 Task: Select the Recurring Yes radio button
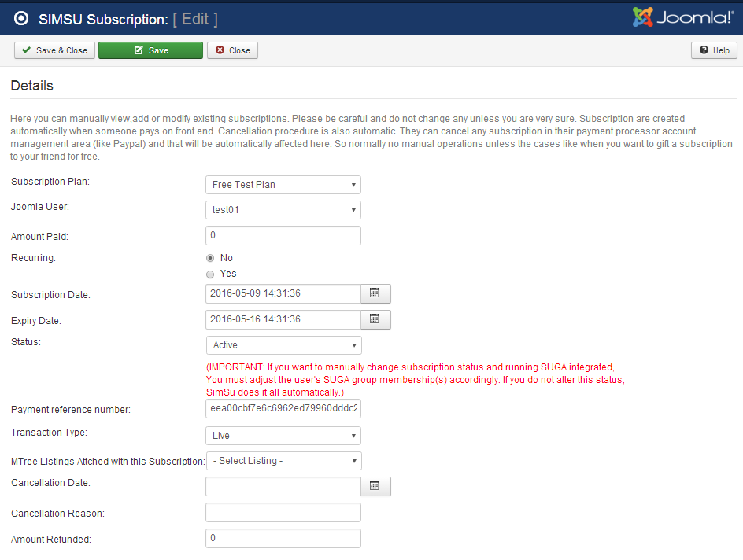[210, 274]
